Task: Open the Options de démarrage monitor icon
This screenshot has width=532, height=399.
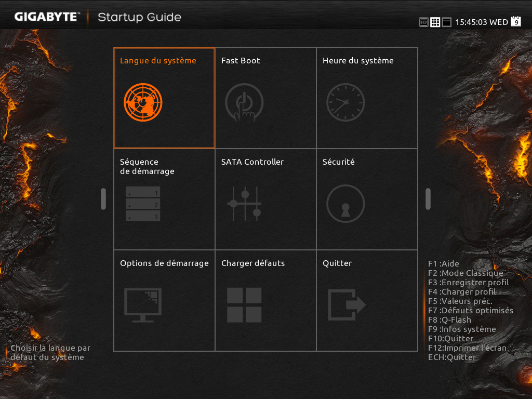Action: [x=143, y=304]
